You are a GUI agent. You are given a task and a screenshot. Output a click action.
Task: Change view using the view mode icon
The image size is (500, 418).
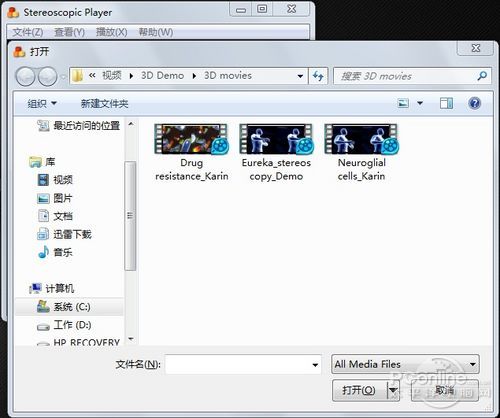(403, 103)
